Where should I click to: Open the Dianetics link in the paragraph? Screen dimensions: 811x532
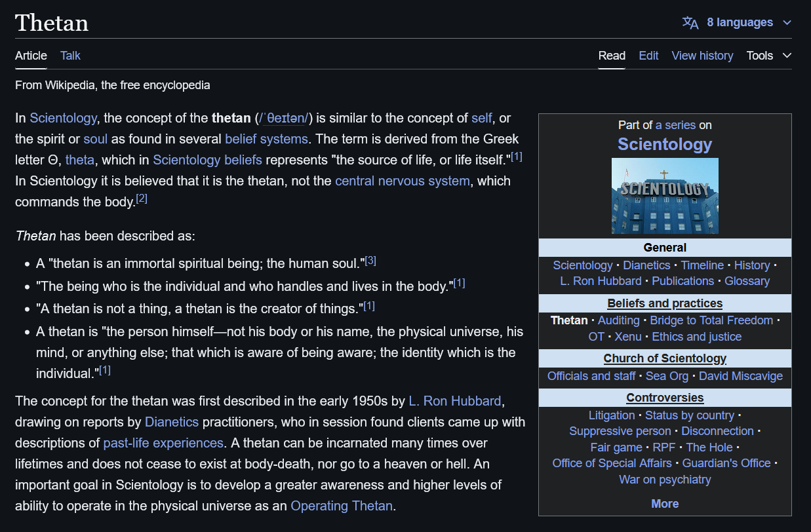point(171,422)
